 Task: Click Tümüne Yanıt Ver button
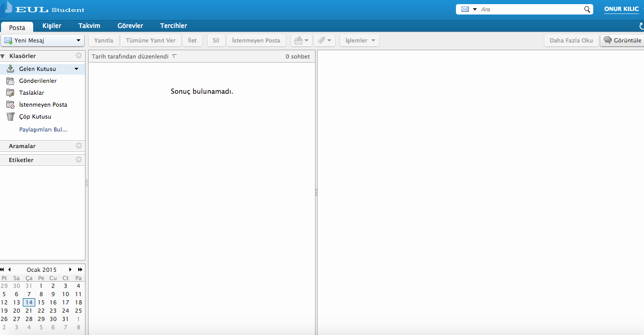tap(151, 40)
